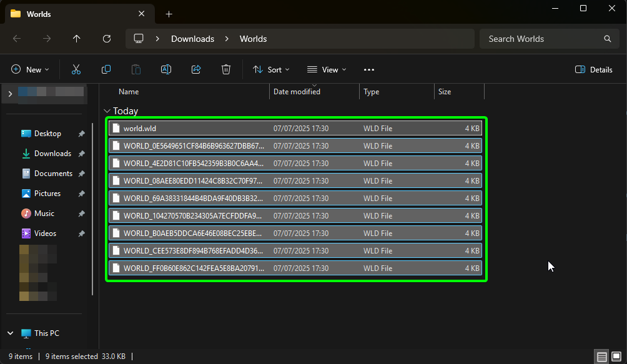The image size is (627, 364).
Task: Select file WORLD_CEE573E8DF894B768EFADD4D36
Action: [295, 251]
